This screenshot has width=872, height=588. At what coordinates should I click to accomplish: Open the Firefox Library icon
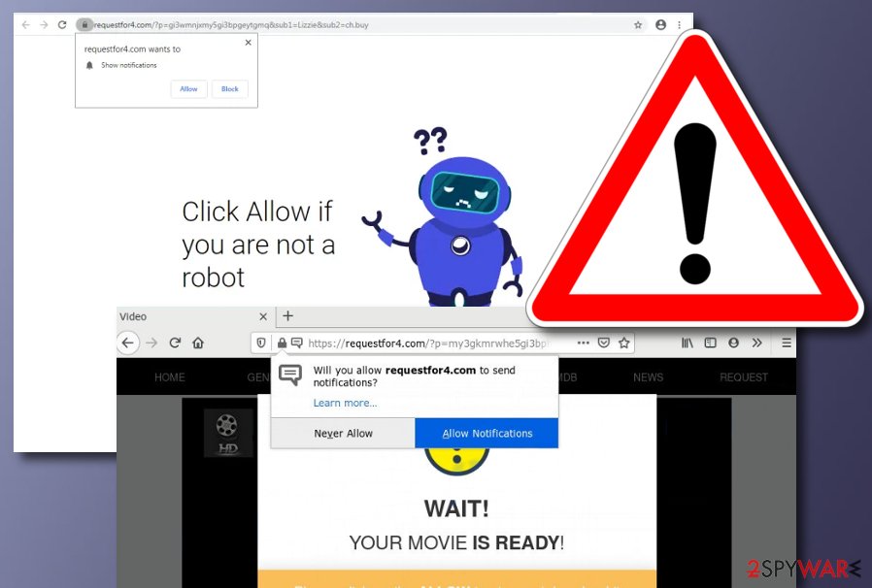[688, 343]
